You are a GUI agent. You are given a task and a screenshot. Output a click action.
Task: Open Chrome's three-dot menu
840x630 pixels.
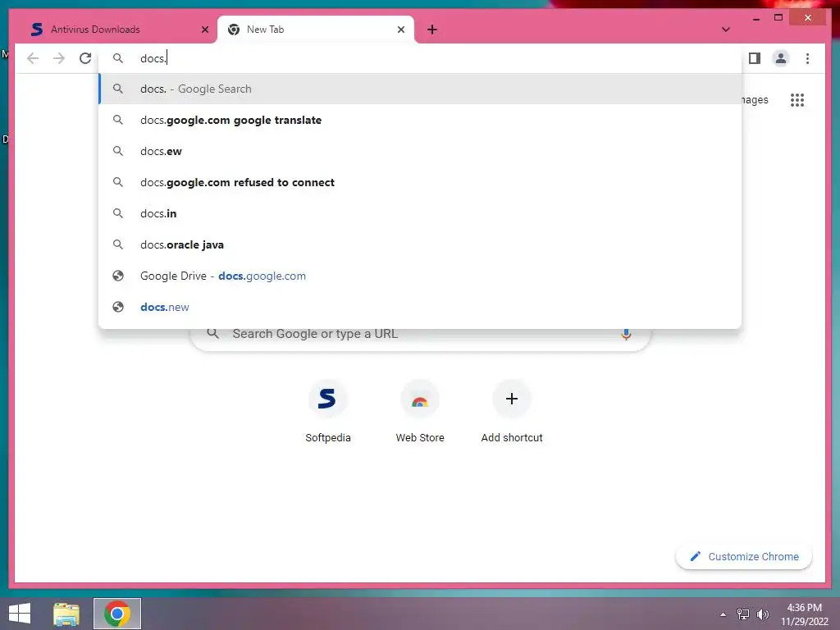tap(807, 58)
